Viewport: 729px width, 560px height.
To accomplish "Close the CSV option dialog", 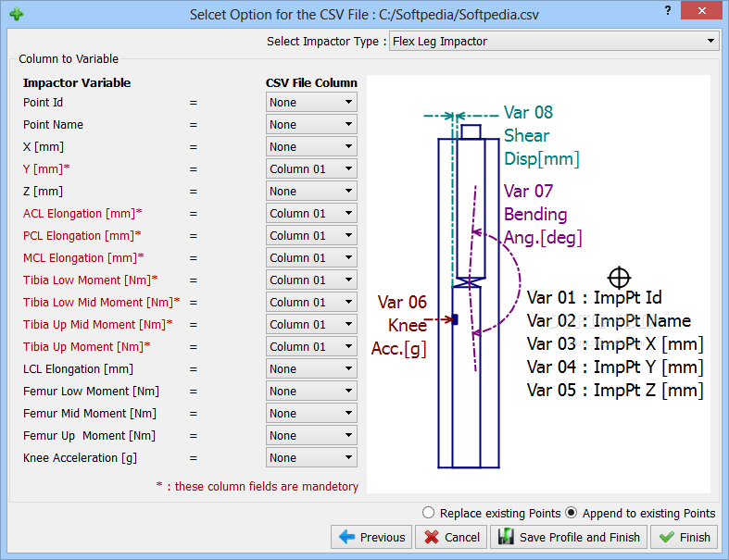I will click(x=701, y=10).
